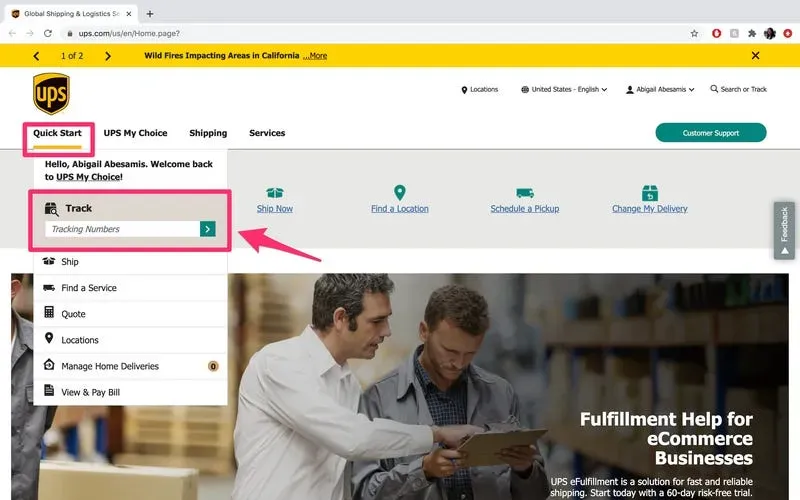The image size is (800, 500).
Task: Dismiss the yellow alert banner
Action: pyautogui.click(x=756, y=56)
